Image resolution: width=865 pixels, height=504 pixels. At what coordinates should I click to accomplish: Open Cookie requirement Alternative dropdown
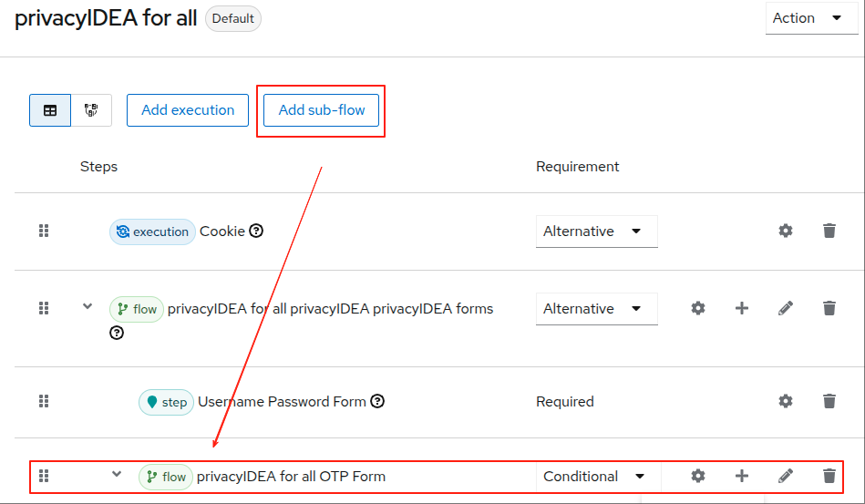596,231
